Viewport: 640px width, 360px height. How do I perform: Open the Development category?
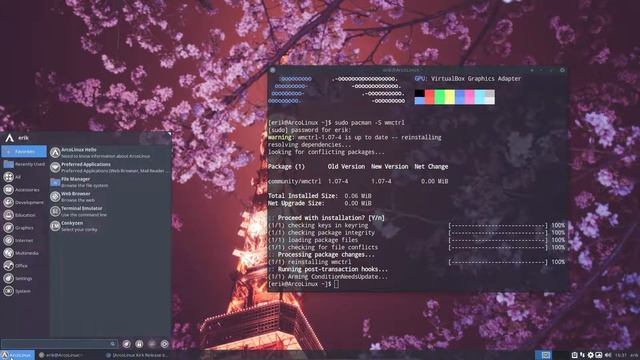point(24,202)
